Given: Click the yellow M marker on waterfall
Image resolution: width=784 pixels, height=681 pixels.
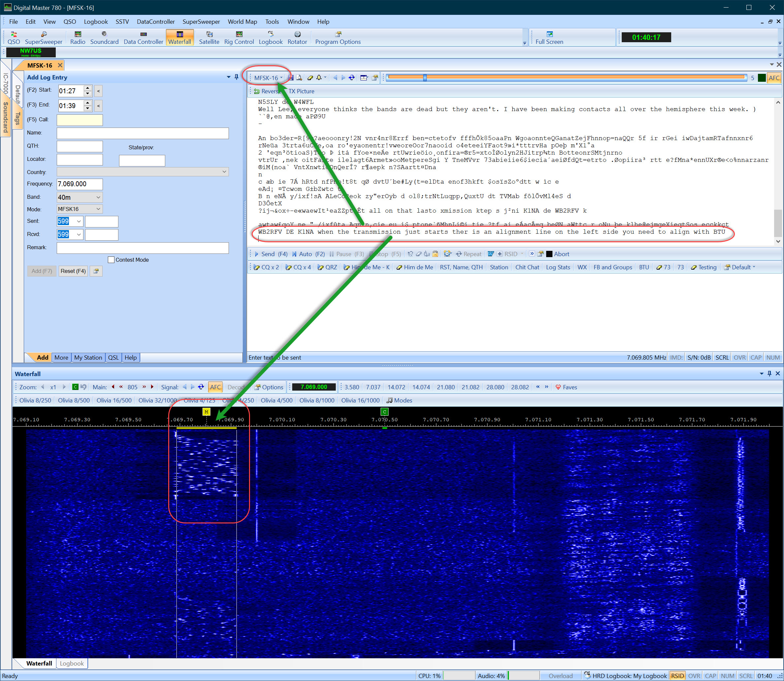Looking at the screenshot, I should (x=206, y=412).
